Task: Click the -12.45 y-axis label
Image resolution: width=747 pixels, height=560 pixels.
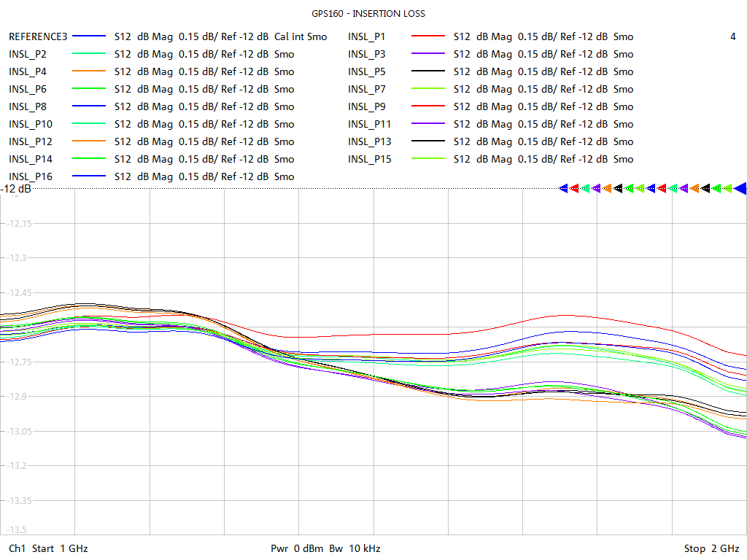Action: tap(19, 293)
